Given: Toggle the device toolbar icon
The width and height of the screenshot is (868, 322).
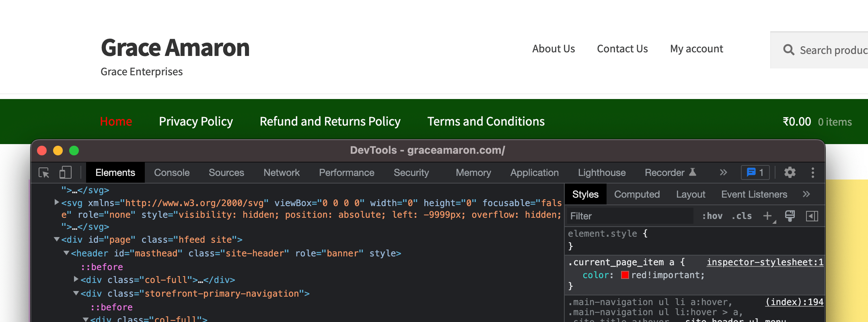Looking at the screenshot, I should point(65,173).
